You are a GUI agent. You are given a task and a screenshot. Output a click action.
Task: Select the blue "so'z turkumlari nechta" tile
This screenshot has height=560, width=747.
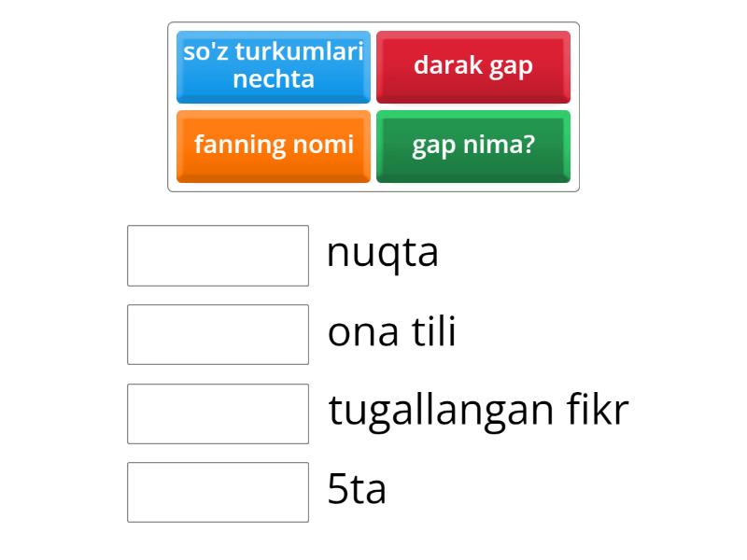pos(273,66)
